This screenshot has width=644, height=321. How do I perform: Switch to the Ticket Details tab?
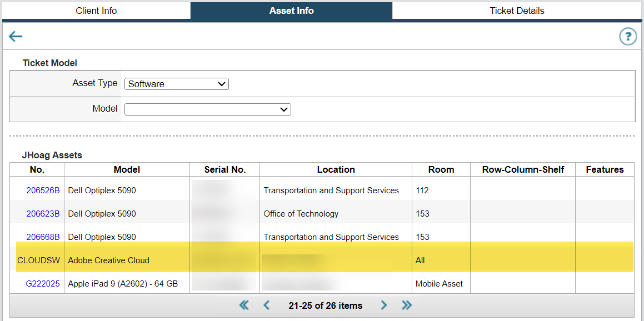(517, 11)
